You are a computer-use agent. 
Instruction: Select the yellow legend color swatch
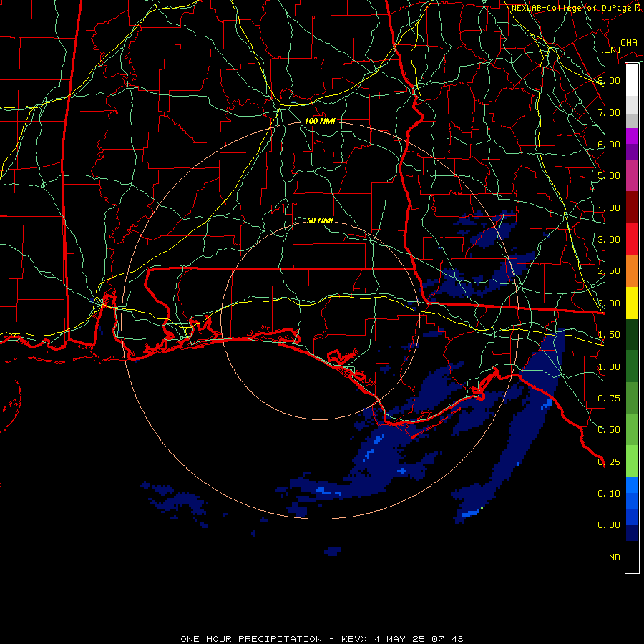click(x=632, y=303)
